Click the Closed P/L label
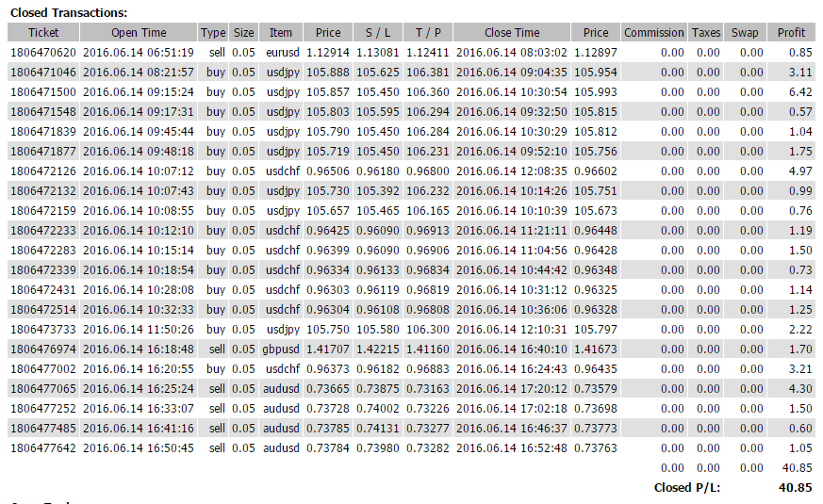Image resolution: width=823 pixels, height=504 pixels. coord(685,488)
